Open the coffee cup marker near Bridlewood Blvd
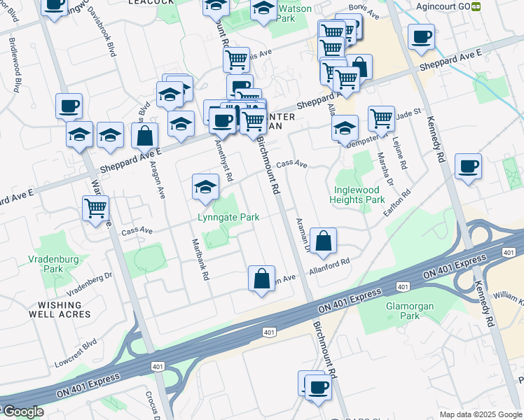This screenshot has width=524, height=420. coord(69,108)
